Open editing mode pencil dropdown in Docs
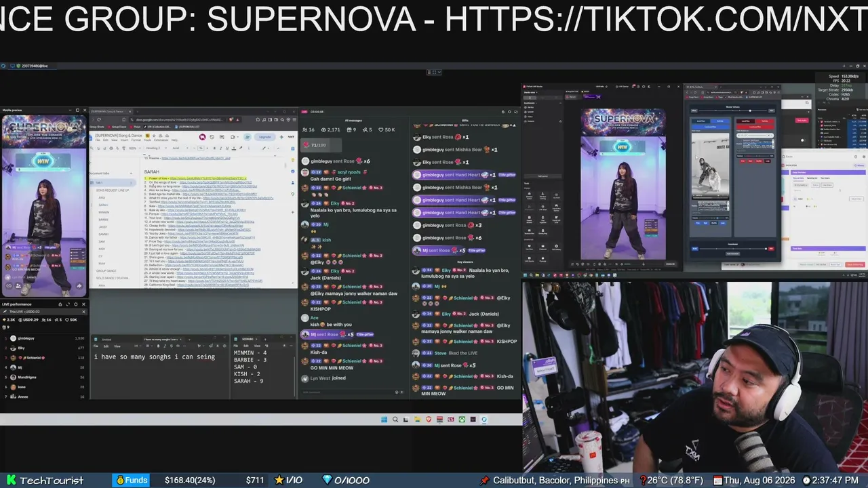The height and width of the screenshot is (488, 868). pyautogui.click(x=265, y=148)
